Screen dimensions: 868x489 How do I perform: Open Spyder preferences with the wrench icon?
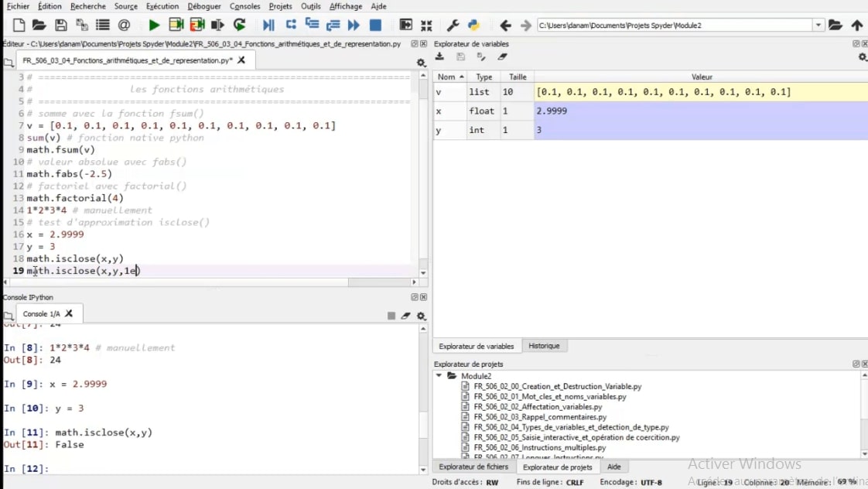(453, 24)
